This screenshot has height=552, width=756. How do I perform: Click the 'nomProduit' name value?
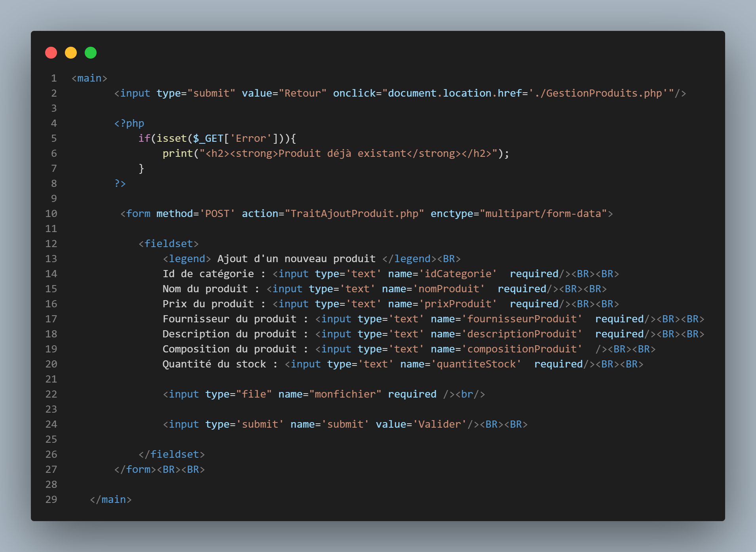tap(449, 289)
